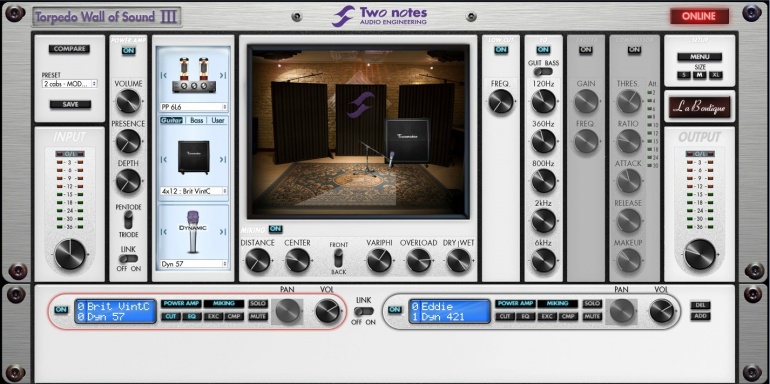Open the PP 6L6 power amp dropdown
770x384 pixels.
[x=193, y=107]
